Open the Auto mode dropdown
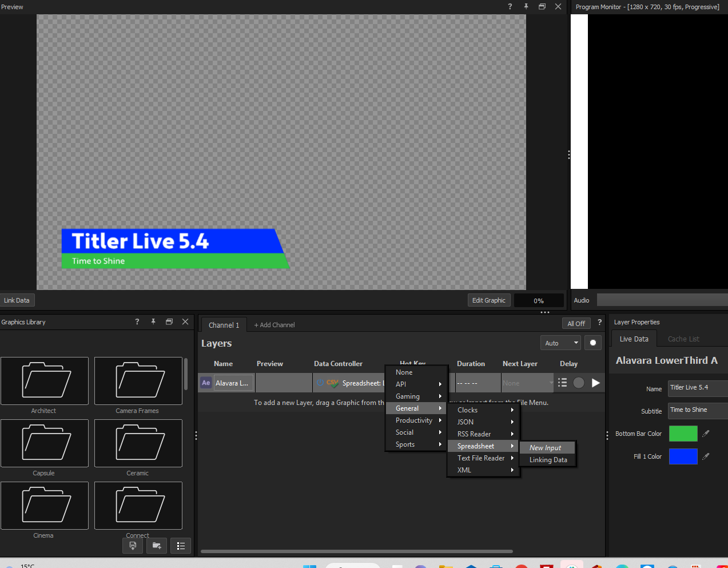 [x=560, y=343]
